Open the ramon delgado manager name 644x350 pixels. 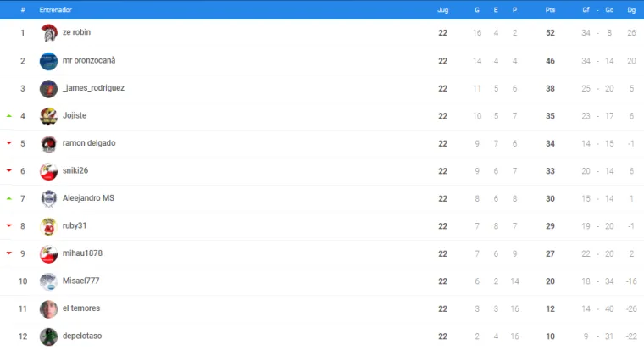(x=89, y=143)
